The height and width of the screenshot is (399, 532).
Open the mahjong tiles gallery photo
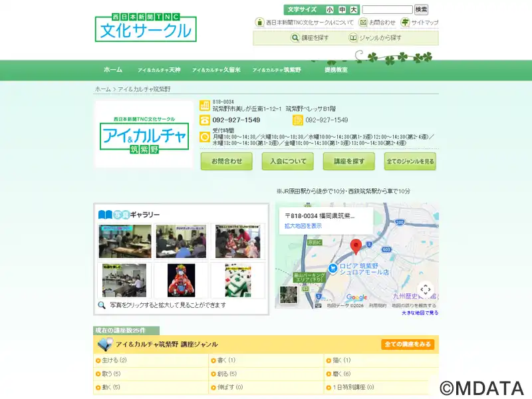(x=237, y=280)
